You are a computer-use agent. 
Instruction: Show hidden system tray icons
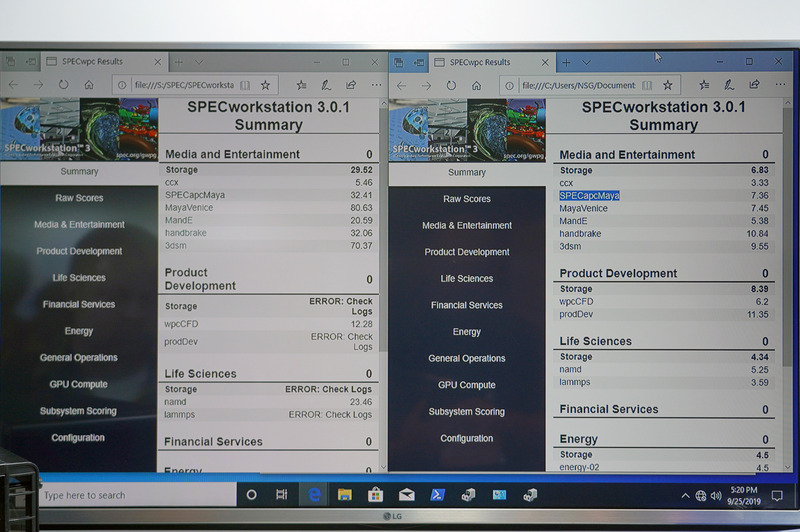coord(685,495)
